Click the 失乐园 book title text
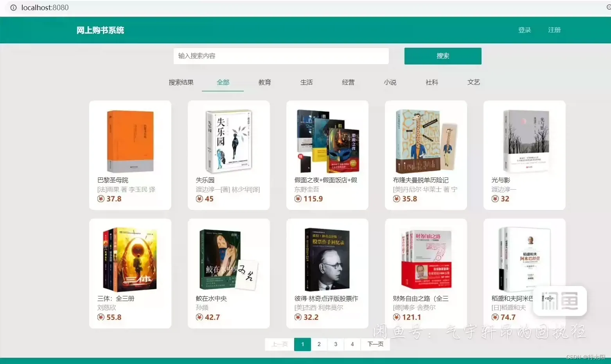 [205, 180]
